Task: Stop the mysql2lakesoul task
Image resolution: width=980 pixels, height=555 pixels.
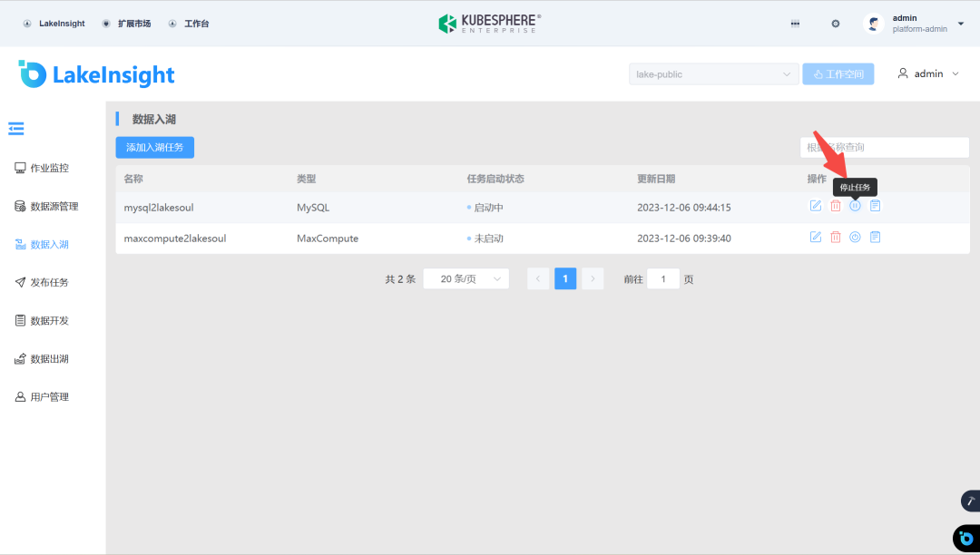Action: (x=855, y=205)
